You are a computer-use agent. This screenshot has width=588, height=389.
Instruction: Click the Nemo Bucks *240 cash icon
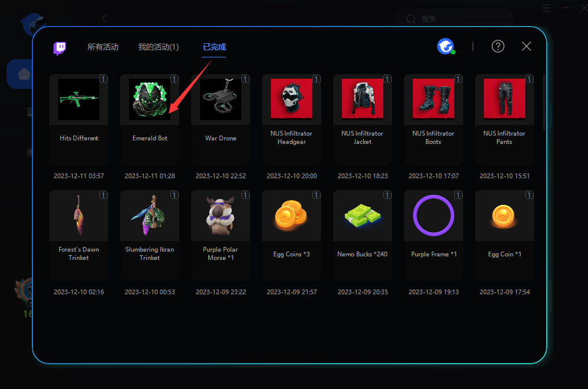363,216
